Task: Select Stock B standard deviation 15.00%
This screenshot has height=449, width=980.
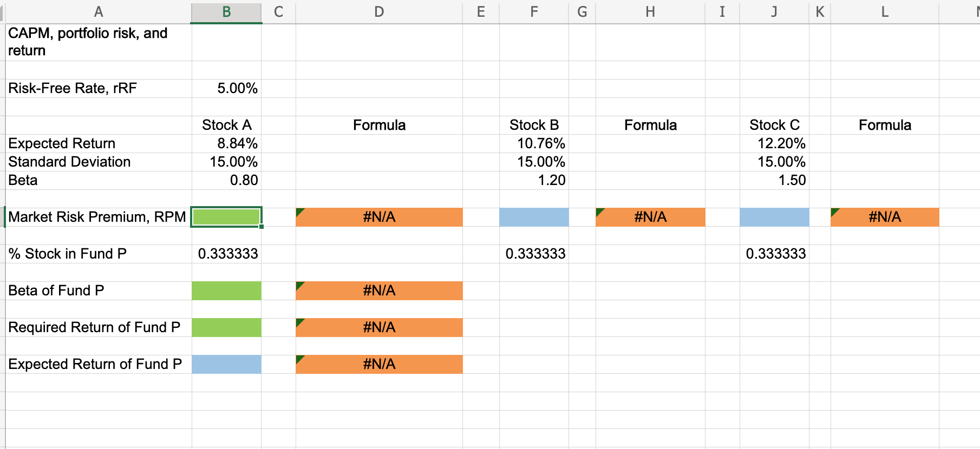Action: point(534,162)
